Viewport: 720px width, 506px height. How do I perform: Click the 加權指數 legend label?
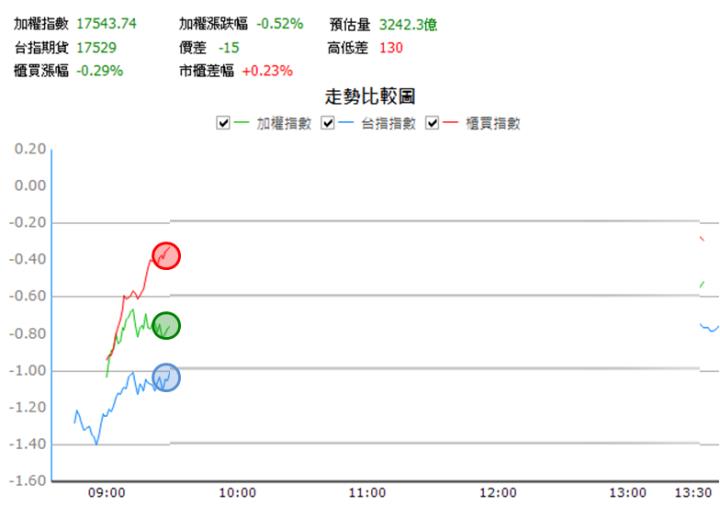click(x=283, y=123)
